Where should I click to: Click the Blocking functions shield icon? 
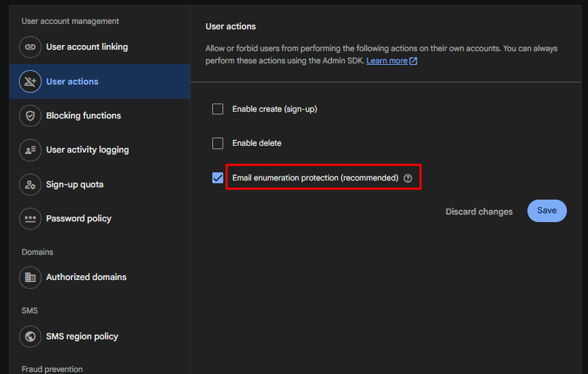click(30, 116)
